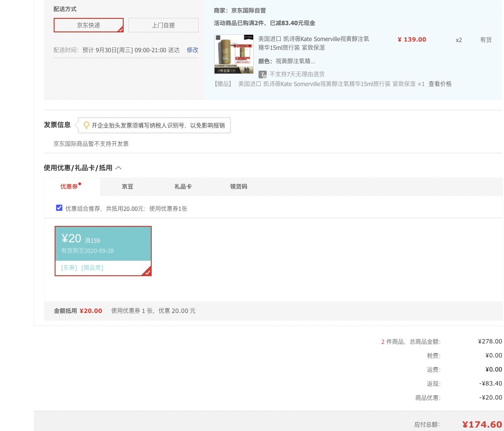Click the 颜色: 视黄醇注氧精 attribute text
Image resolution: width=504 pixels, height=431 pixels.
[x=287, y=61]
